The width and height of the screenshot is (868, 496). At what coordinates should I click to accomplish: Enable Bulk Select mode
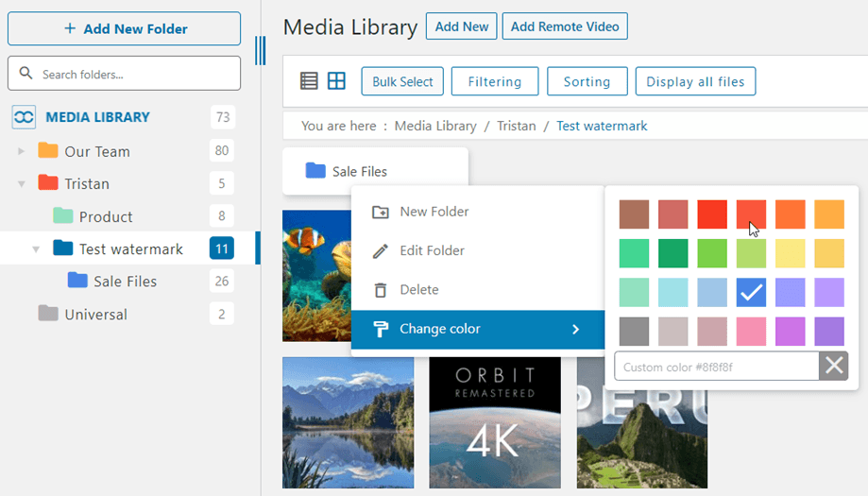point(402,81)
